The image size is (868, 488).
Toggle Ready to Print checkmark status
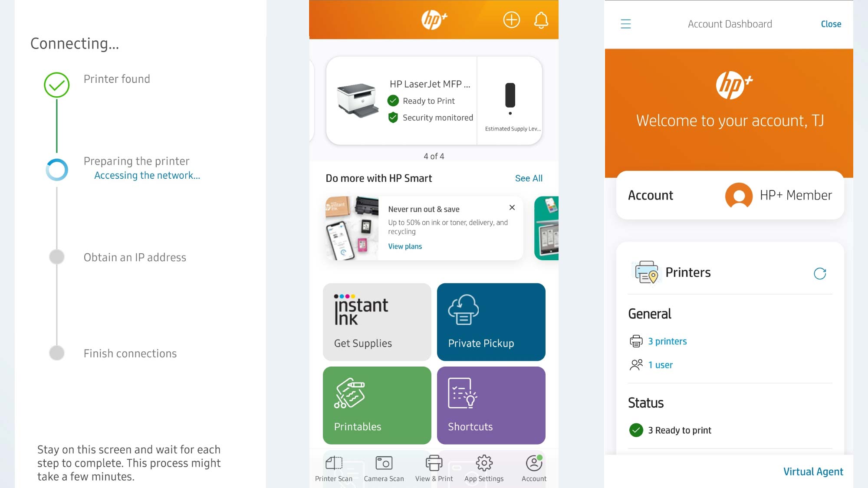coord(394,101)
